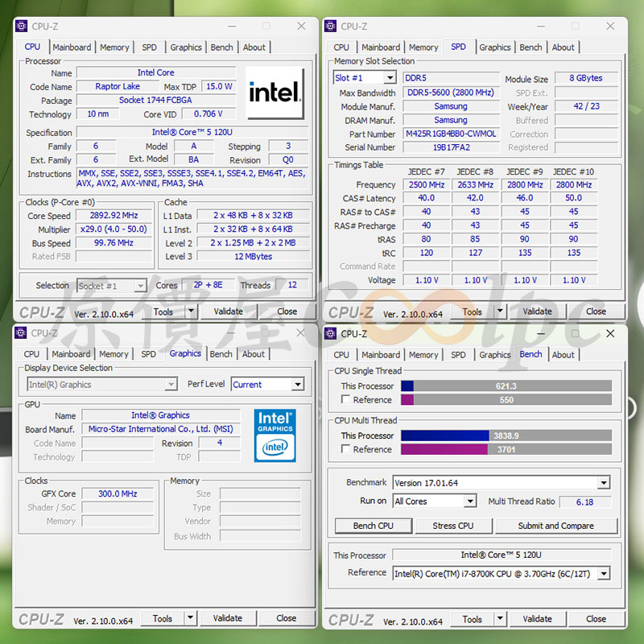Click This Processor multi thread bar 3838.9

[506, 436]
